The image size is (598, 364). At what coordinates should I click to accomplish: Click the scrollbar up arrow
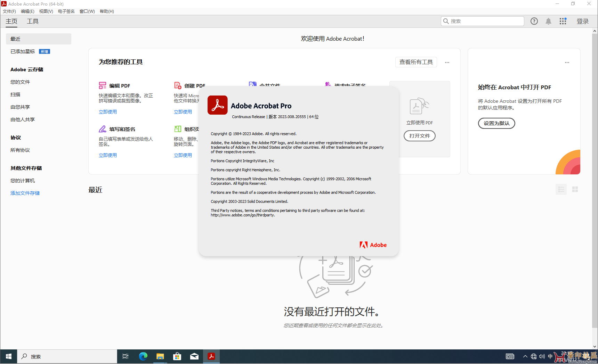[595, 31]
